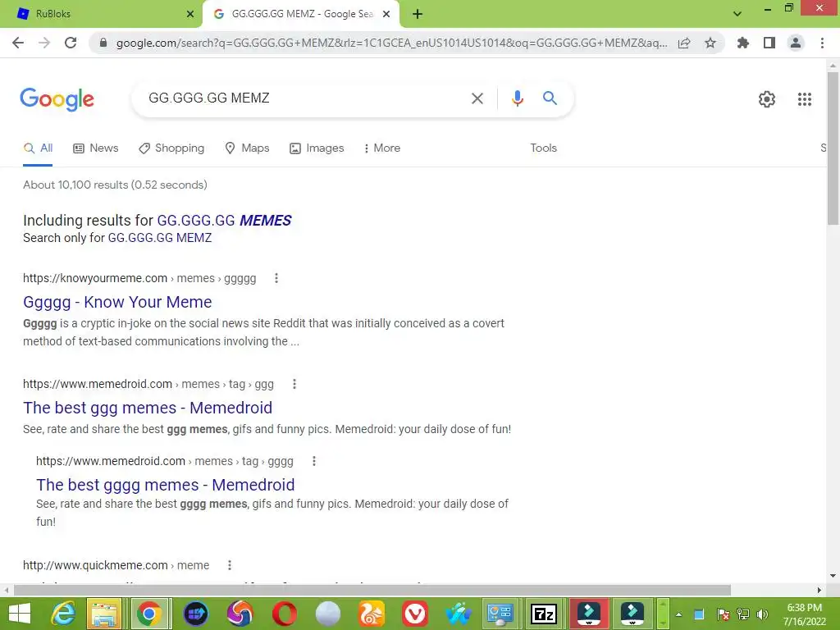The image size is (840, 630).
Task: Clear the search box with the X
Action: click(477, 98)
